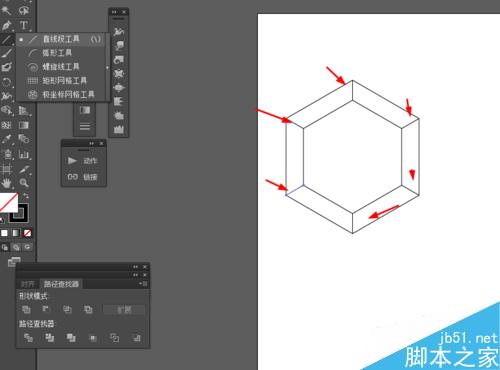Collapse the floating liquify tools panel
Viewport: 500px width, 370px height.
[x=114, y=12]
